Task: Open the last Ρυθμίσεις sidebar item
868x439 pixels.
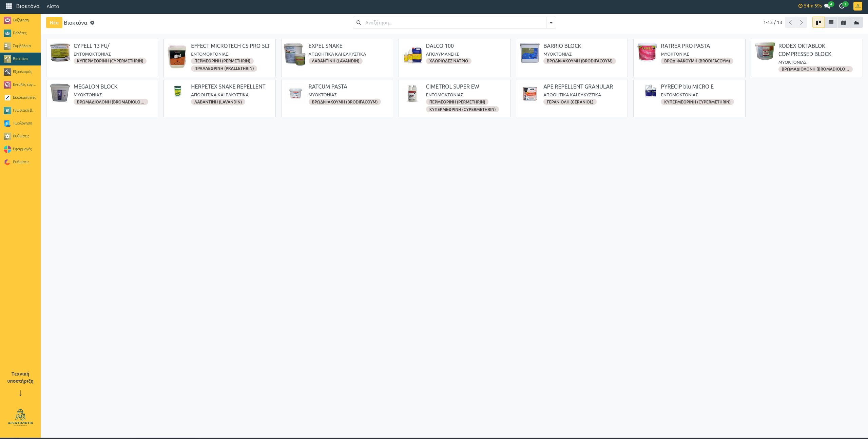Action: pyautogui.click(x=20, y=162)
